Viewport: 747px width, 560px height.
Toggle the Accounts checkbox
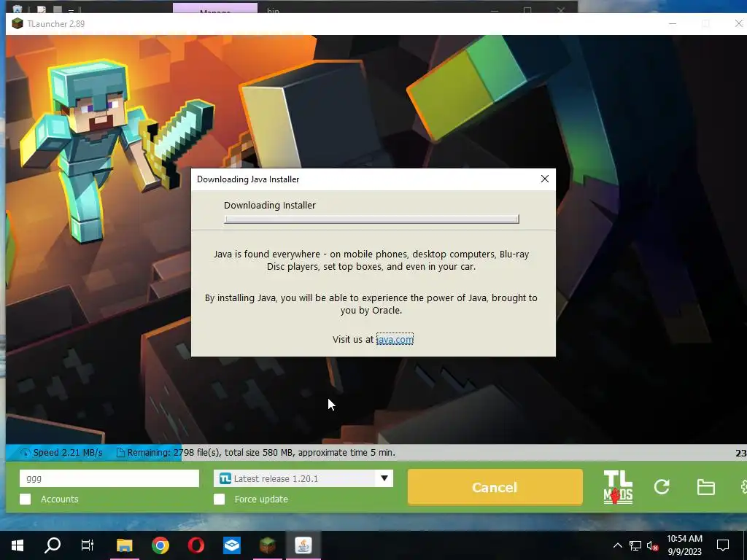pyautogui.click(x=26, y=499)
